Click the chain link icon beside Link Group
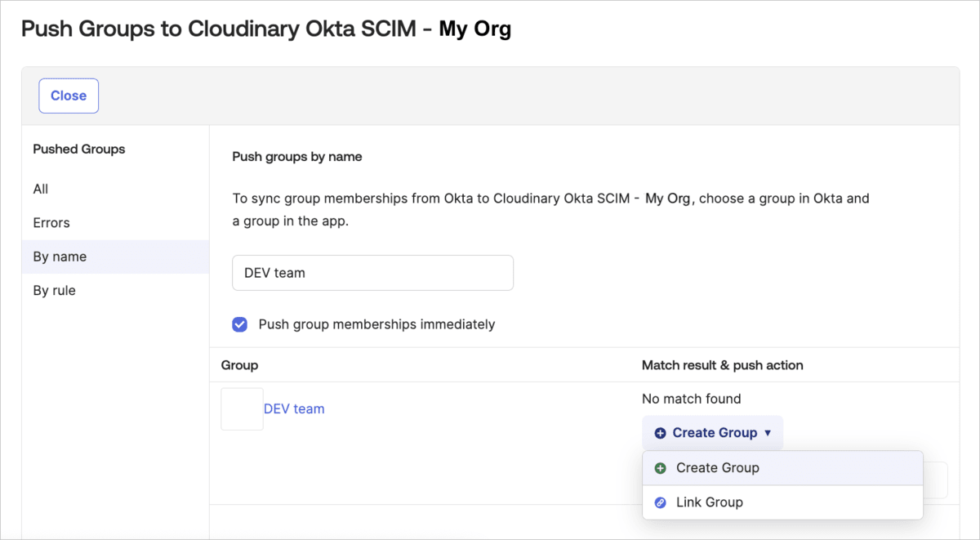Image resolution: width=980 pixels, height=540 pixels. point(661,502)
